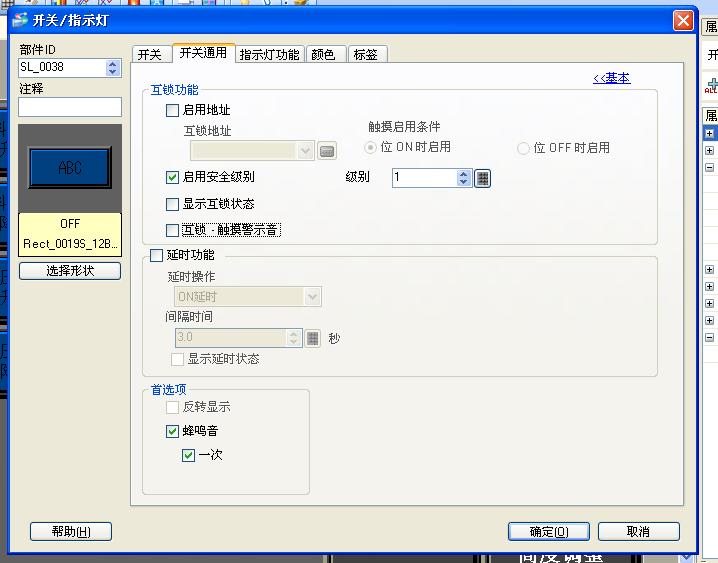The height and width of the screenshot is (563, 718).
Task: Open keypad icon next to 级别 field
Action: [x=483, y=178]
